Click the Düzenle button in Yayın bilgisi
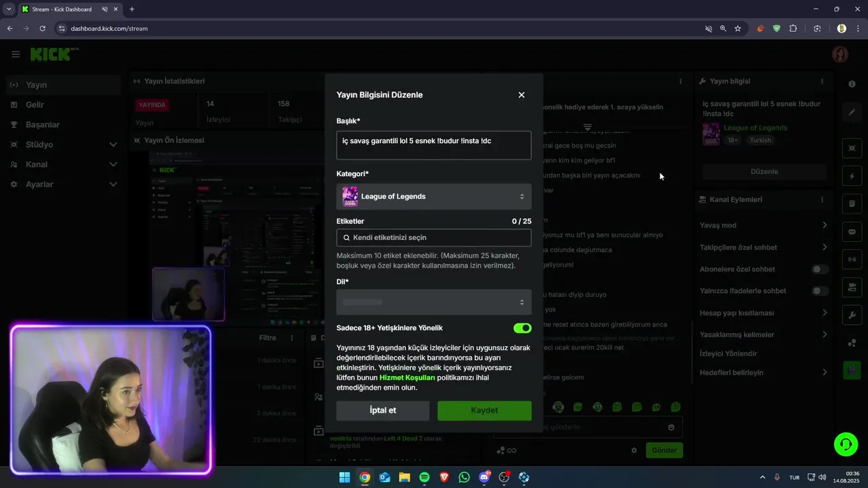 tap(764, 171)
